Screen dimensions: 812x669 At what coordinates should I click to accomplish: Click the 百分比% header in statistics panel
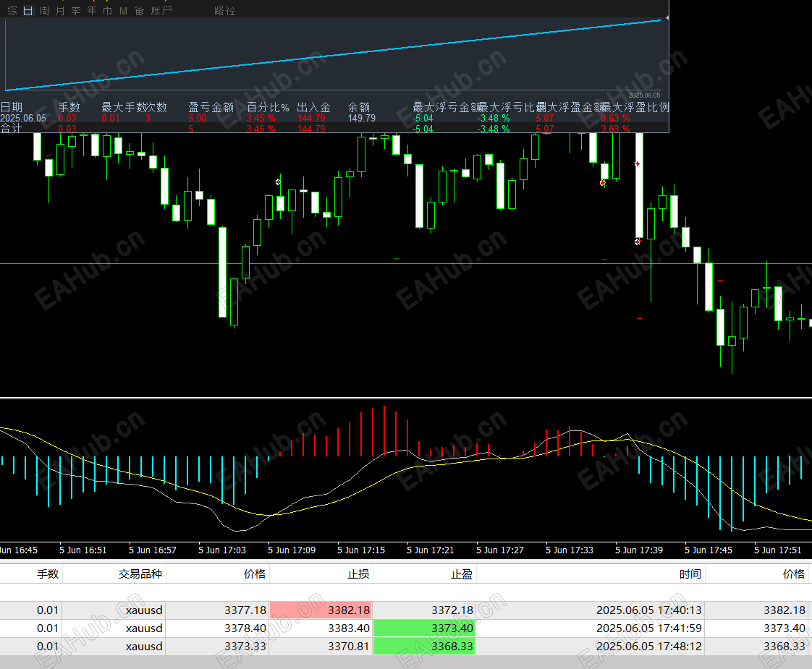(x=268, y=107)
